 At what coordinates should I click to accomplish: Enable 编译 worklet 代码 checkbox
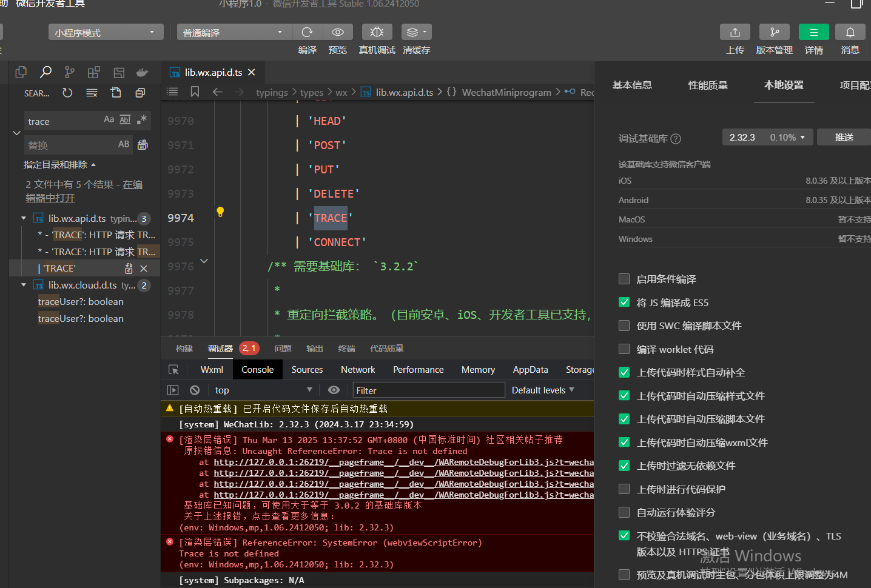(624, 349)
